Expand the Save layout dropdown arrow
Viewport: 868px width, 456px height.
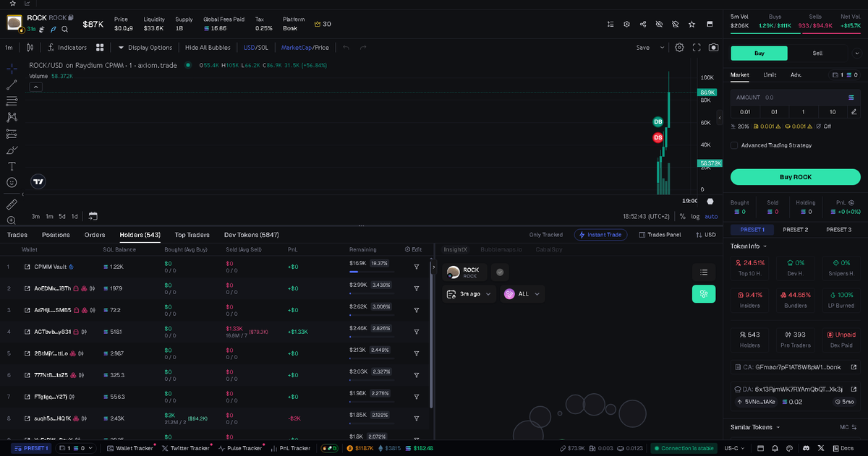coord(662,48)
